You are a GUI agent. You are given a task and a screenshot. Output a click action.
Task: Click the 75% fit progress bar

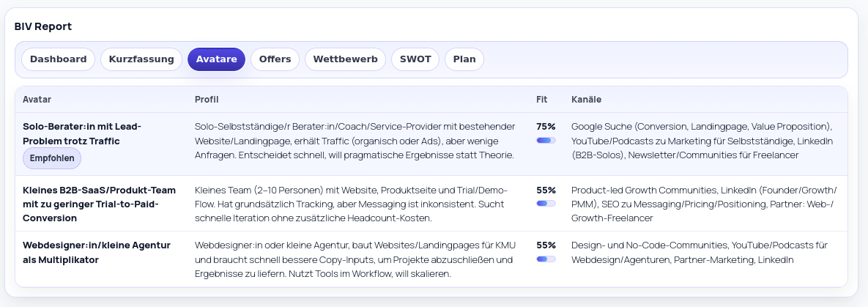pyautogui.click(x=546, y=140)
